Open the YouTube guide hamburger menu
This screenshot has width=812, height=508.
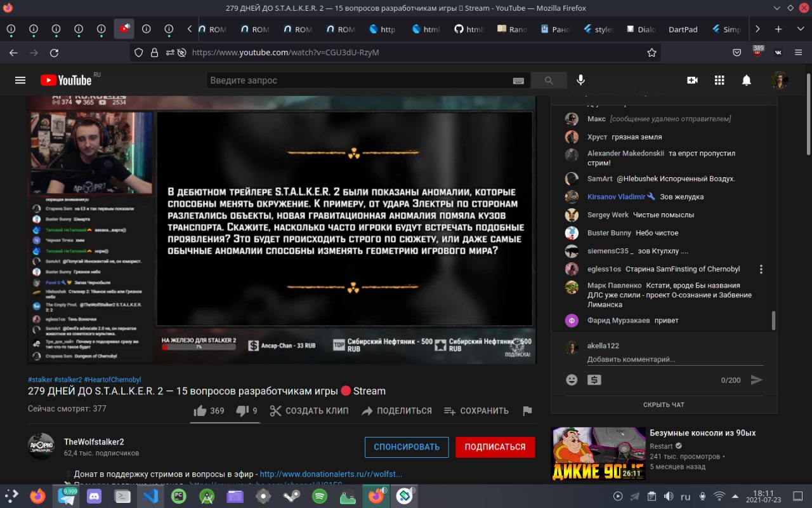20,80
